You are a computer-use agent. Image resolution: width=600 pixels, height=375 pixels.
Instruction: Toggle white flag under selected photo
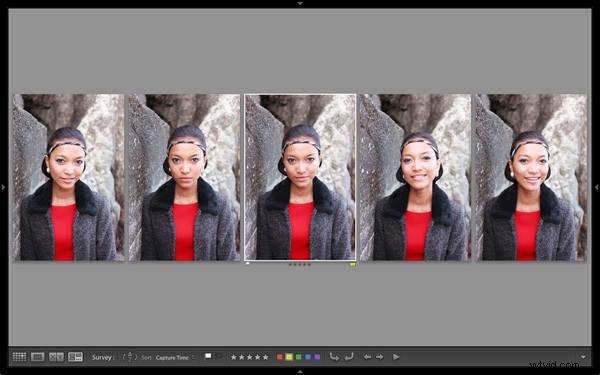pos(248,264)
